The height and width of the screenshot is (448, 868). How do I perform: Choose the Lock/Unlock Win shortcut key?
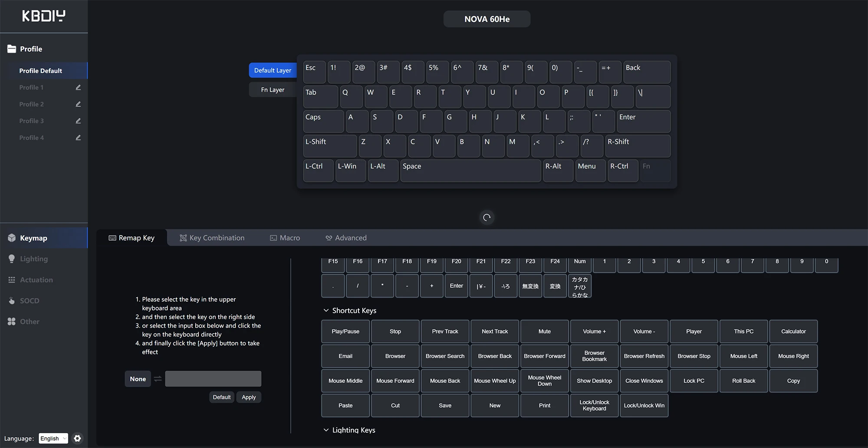click(x=644, y=406)
